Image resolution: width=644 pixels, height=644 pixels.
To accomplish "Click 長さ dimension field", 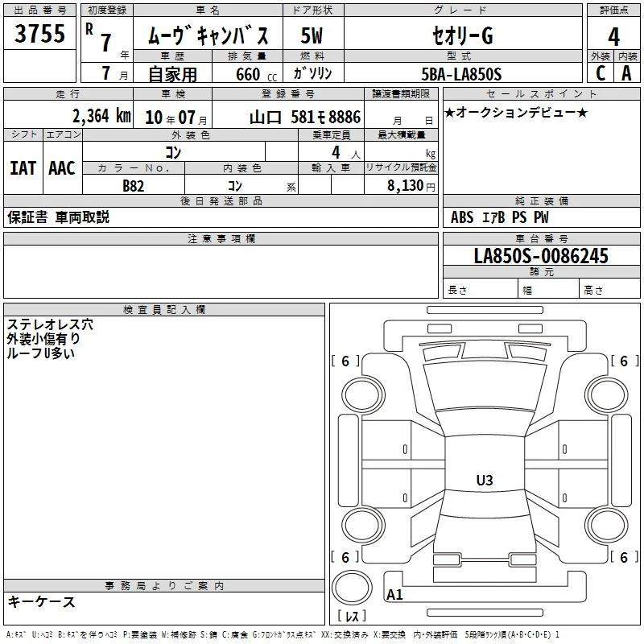I will click(480, 290).
